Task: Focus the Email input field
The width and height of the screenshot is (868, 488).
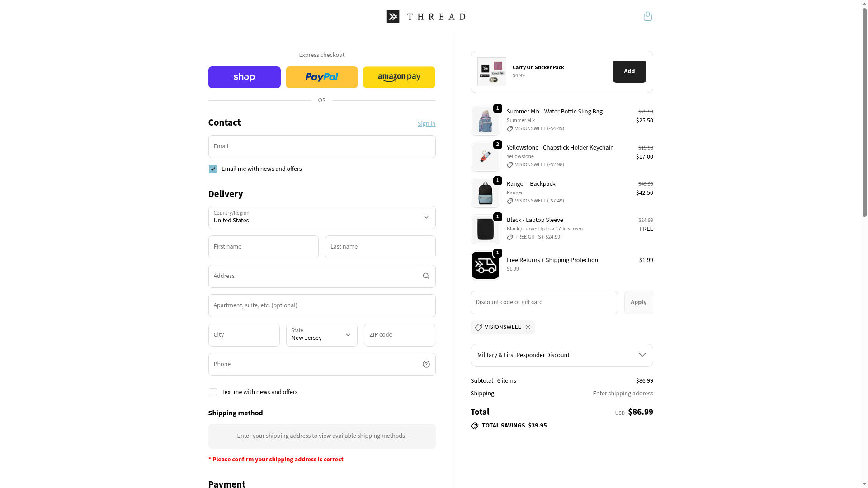Action: (x=321, y=147)
